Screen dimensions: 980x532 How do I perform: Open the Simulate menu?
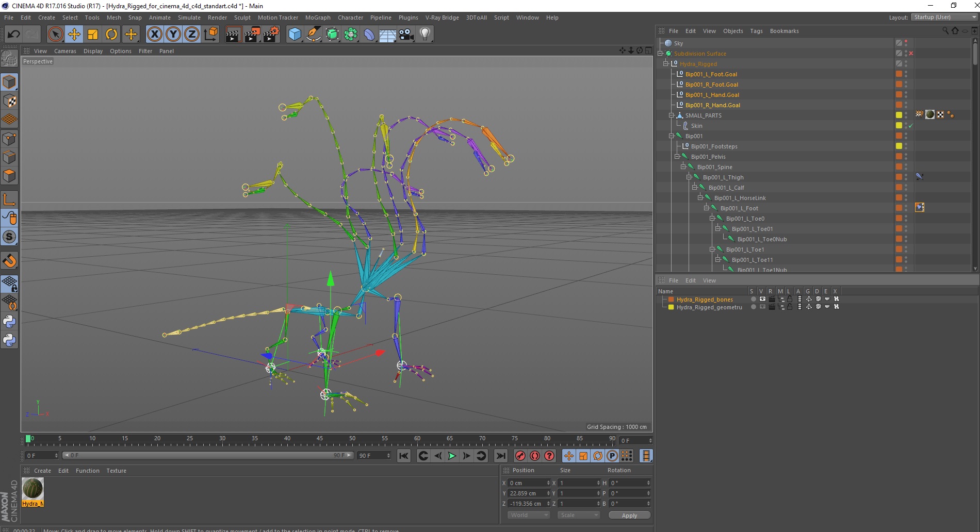click(189, 18)
